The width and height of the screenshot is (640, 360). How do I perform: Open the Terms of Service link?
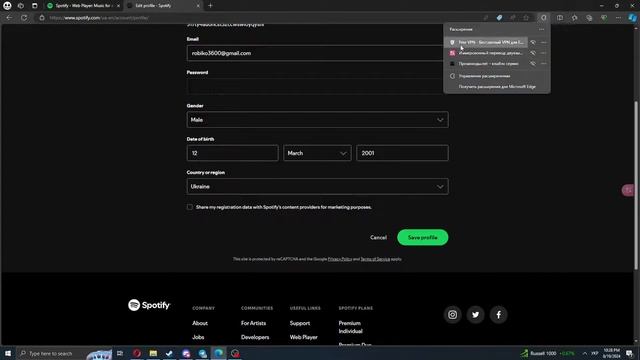click(375, 259)
